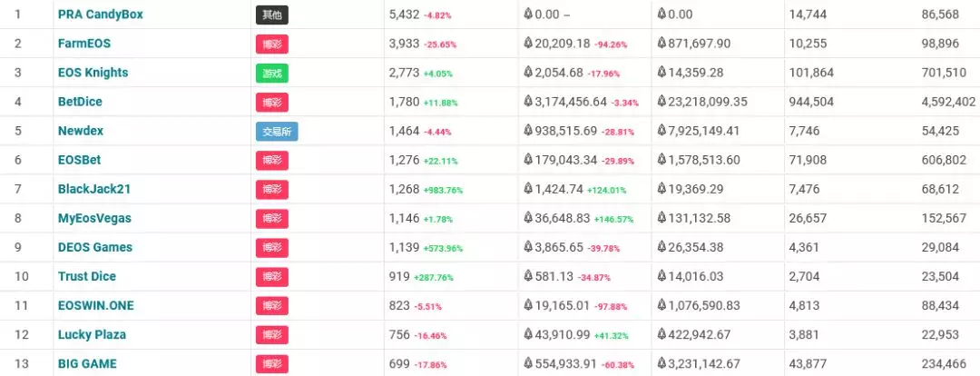Viewport: 980px width, 376px height.
Task: Click the EOS icon beside 938,515.69
Action: coord(528,131)
